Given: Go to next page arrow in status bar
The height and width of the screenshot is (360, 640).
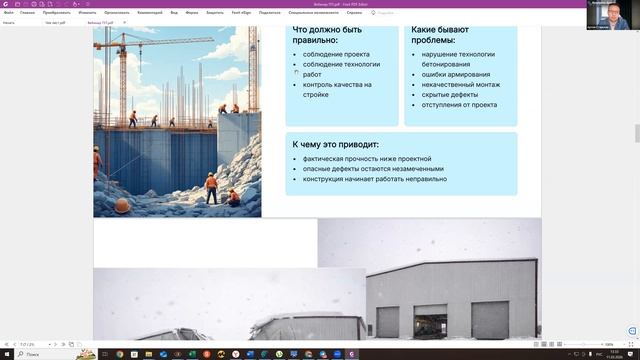Looking at the screenshot, I should click(x=56, y=344).
